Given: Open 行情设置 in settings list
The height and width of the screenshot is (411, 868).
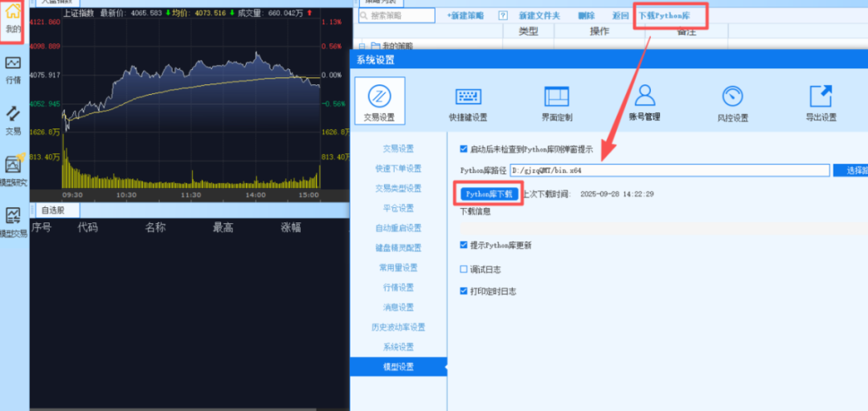Looking at the screenshot, I should pos(399,287).
